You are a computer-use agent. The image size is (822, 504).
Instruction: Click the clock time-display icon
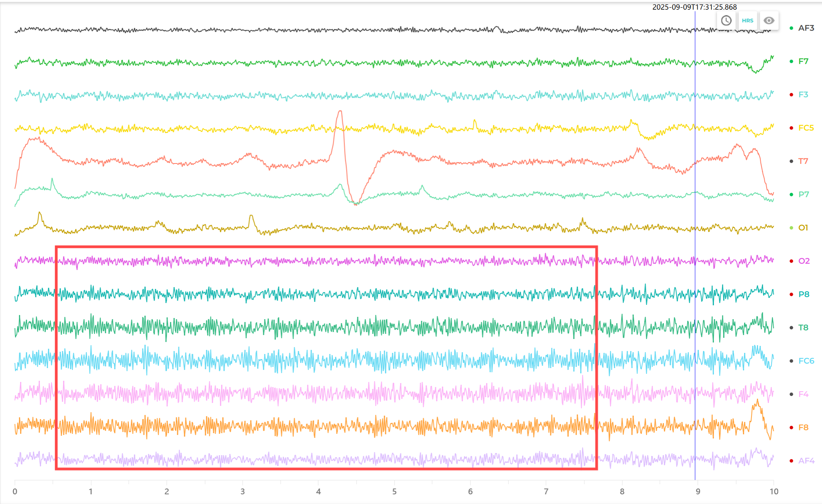[x=726, y=21]
